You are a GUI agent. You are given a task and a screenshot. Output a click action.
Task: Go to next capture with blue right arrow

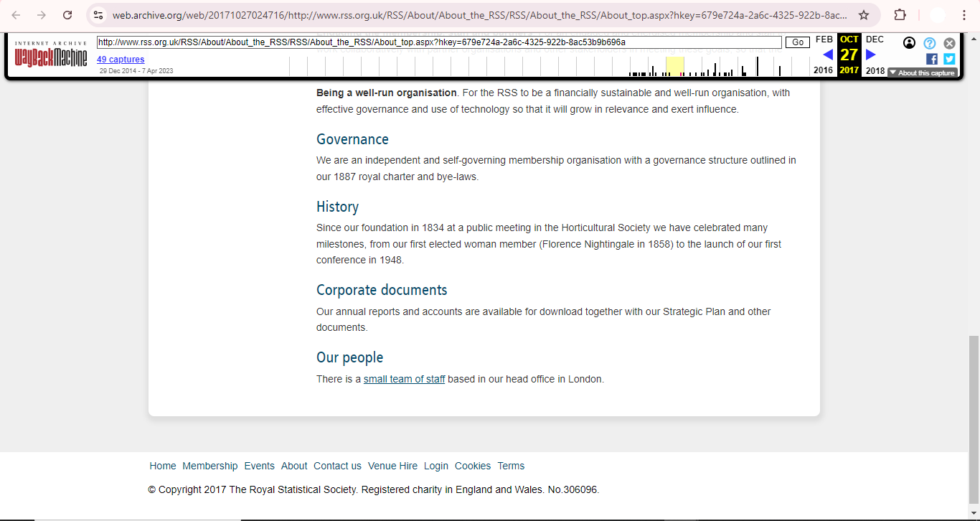click(x=871, y=55)
